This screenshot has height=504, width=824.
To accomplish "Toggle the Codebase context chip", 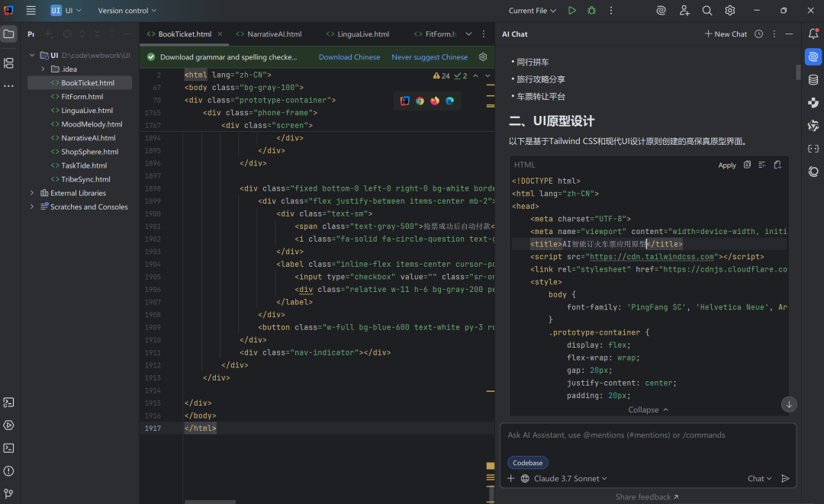I will [x=528, y=463].
